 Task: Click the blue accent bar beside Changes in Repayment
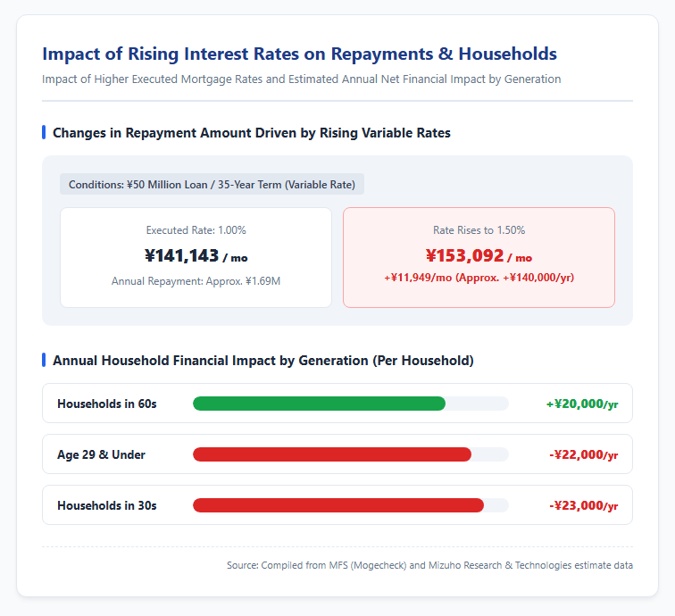[44, 133]
